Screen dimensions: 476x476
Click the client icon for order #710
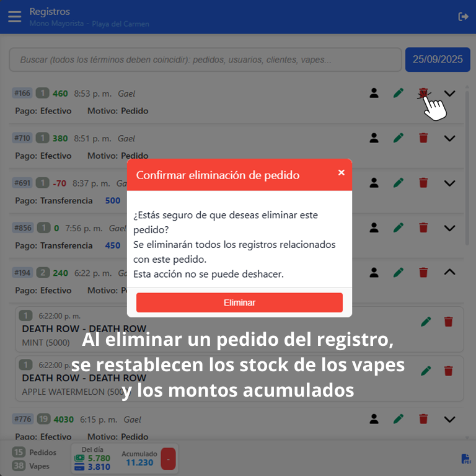[x=374, y=138]
